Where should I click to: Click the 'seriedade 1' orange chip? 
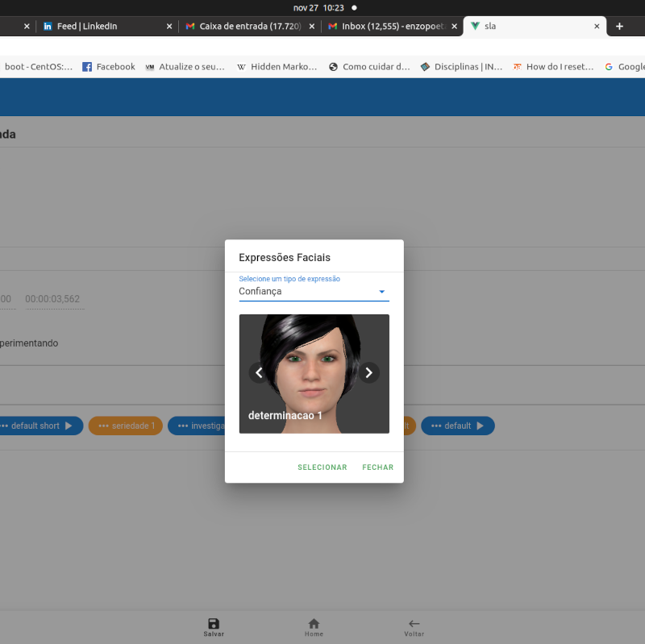pyautogui.click(x=126, y=426)
